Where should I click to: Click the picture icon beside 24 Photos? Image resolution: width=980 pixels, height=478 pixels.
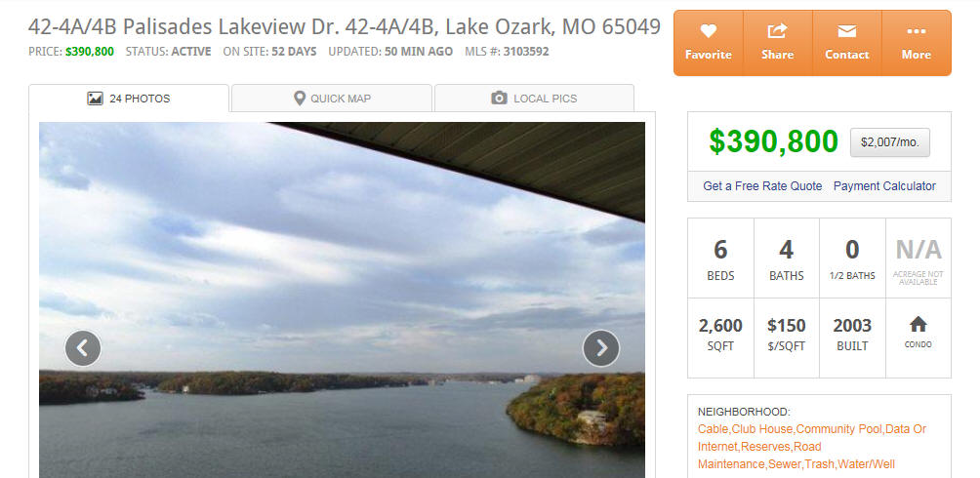pyautogui.click(x=95, y=99)
